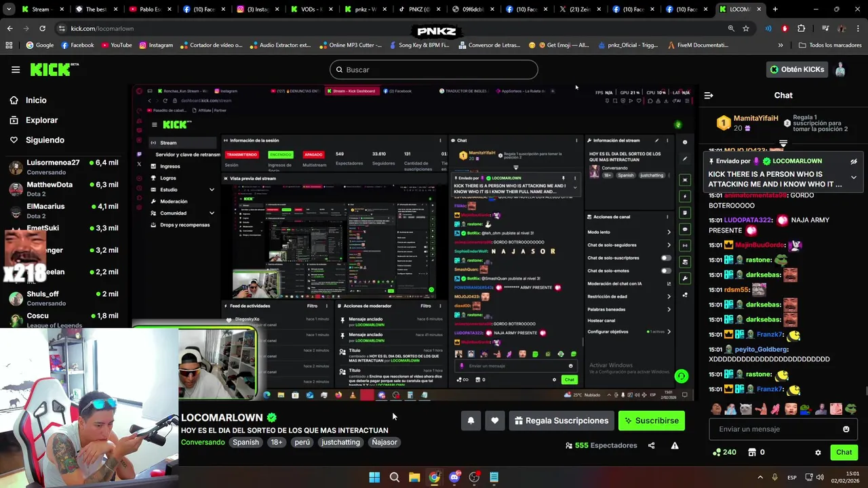
Task: Click the justchatting tag
Action: point(340,442)
